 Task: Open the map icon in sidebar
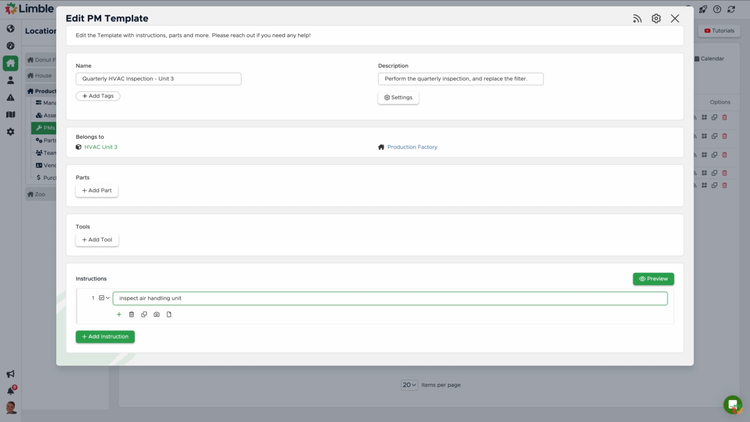[11, 115]
